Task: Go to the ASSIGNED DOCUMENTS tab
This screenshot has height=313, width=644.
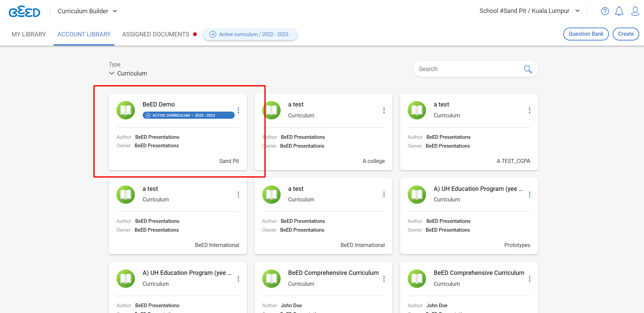Action: tap(156, 34)
